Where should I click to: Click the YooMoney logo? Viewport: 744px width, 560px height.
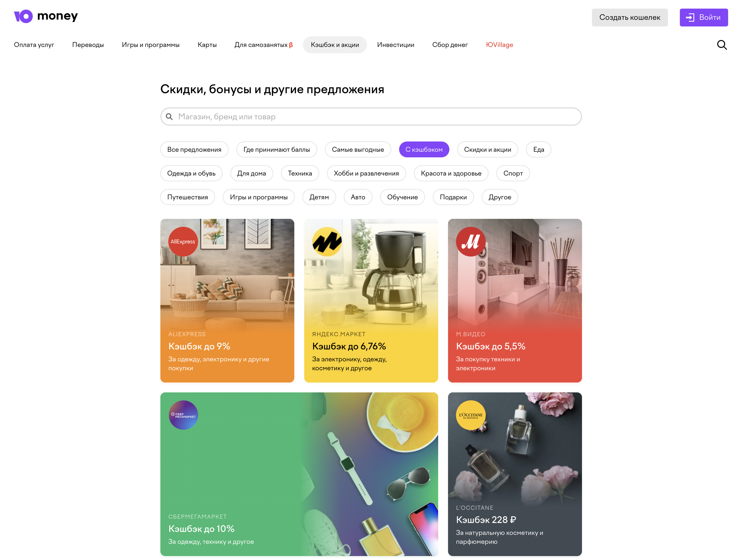[46, 16]
